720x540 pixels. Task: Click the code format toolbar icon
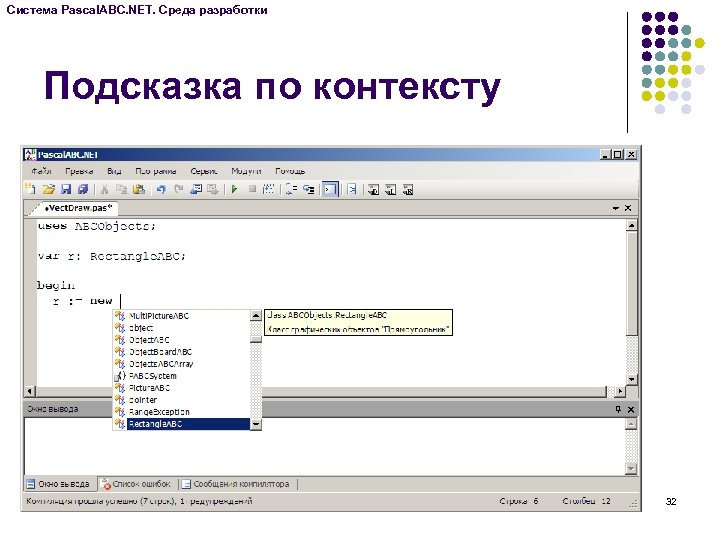(352, 189)
